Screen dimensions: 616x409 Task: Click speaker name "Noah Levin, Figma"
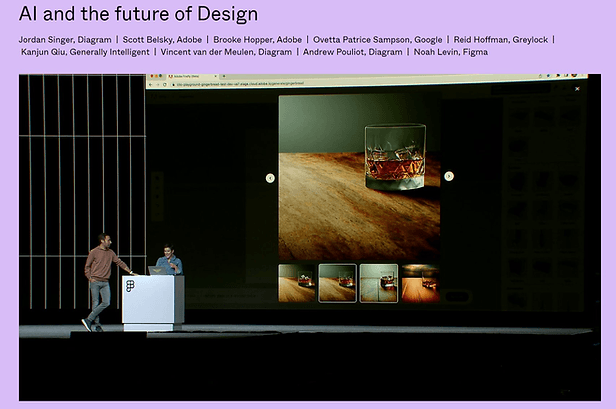[x=451, y=52]
